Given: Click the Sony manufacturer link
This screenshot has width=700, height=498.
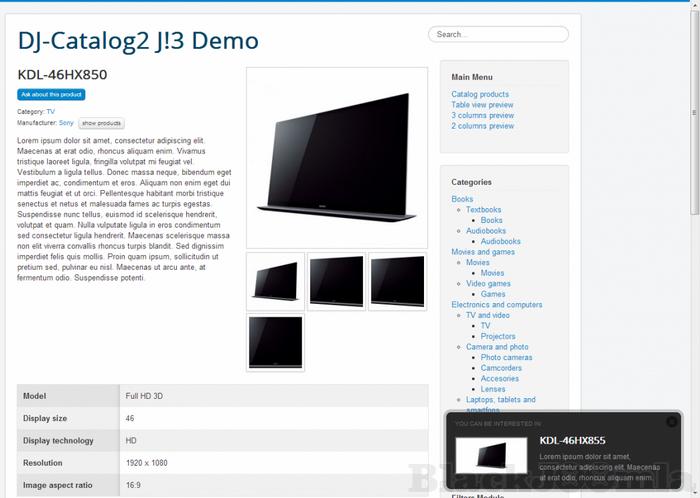Looking at the screenshot, I should coord(66,123).
